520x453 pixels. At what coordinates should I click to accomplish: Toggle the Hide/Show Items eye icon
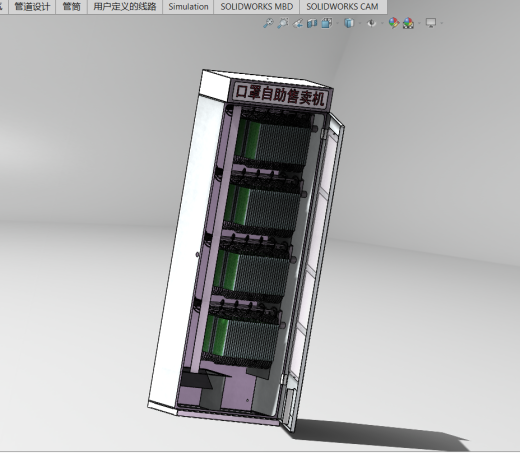(371, 23)
